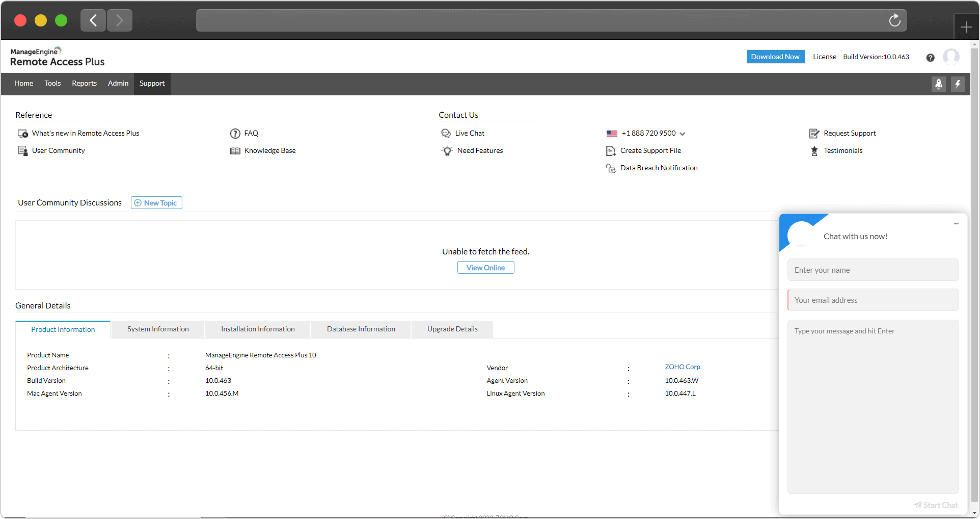The image size is (980, 519).
Task: Click the US flag phone icon
Action: point(612,134)
